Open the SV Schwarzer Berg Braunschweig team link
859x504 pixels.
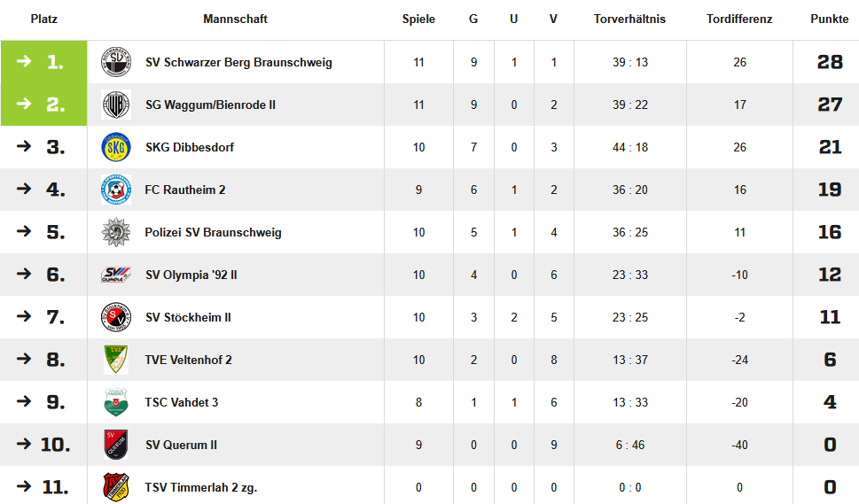click(x=238, y=63)
